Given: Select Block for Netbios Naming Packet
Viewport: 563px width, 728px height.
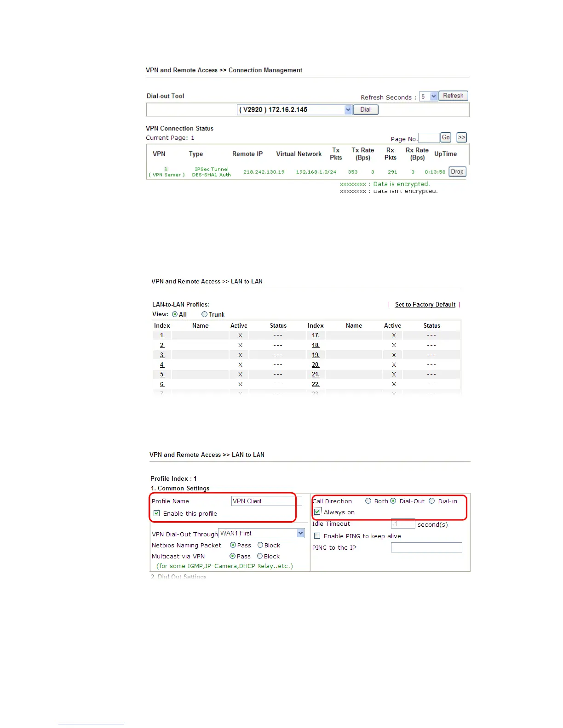Looking at the screenshot, I should [x=260, y=545].
